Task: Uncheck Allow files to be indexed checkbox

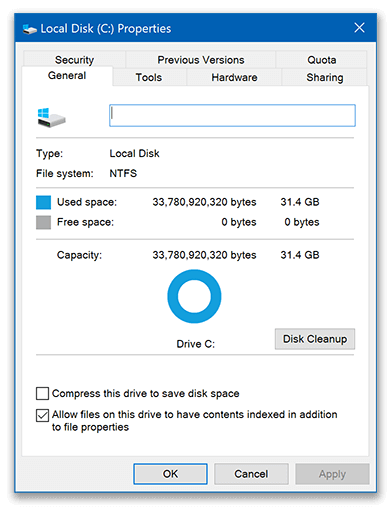Action: (x=42, y=415)
